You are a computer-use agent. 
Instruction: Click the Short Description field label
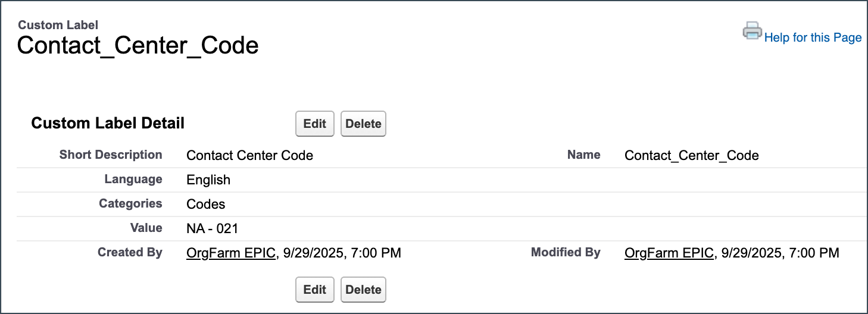point(111,155)
